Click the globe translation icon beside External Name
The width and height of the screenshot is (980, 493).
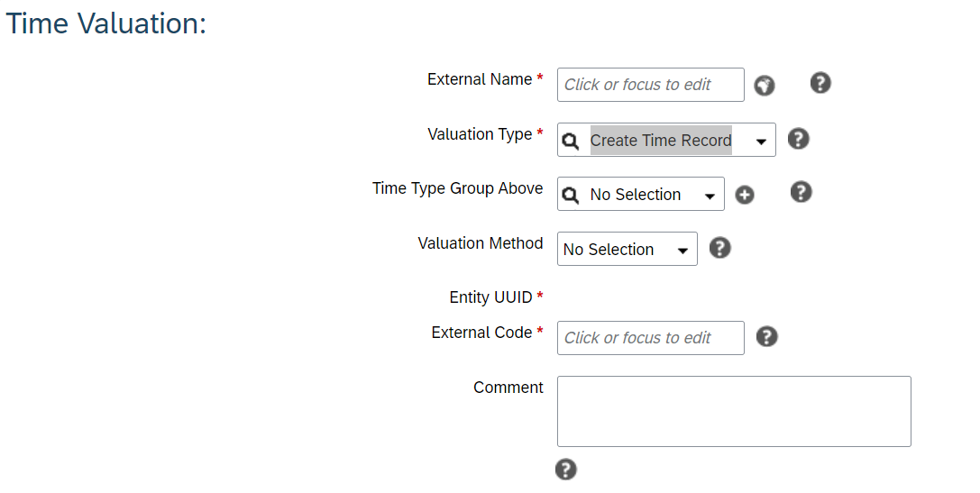tap(764, 85)
